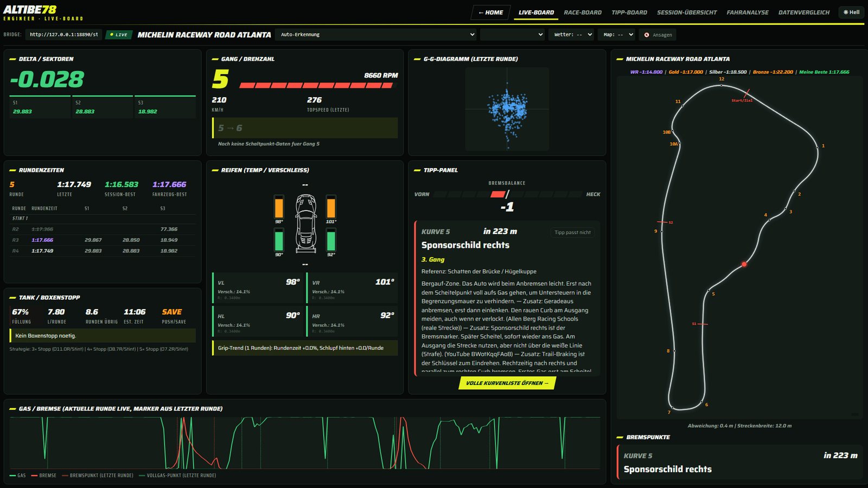The image size is (868, 488).
Task: Click the Strategie stops text line
Action: (x=99, y=349)
